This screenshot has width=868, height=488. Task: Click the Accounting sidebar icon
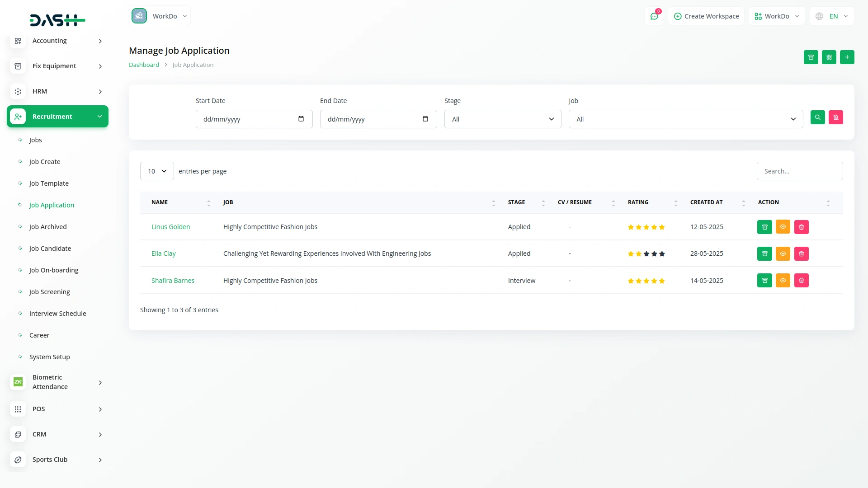click(18, 41)
